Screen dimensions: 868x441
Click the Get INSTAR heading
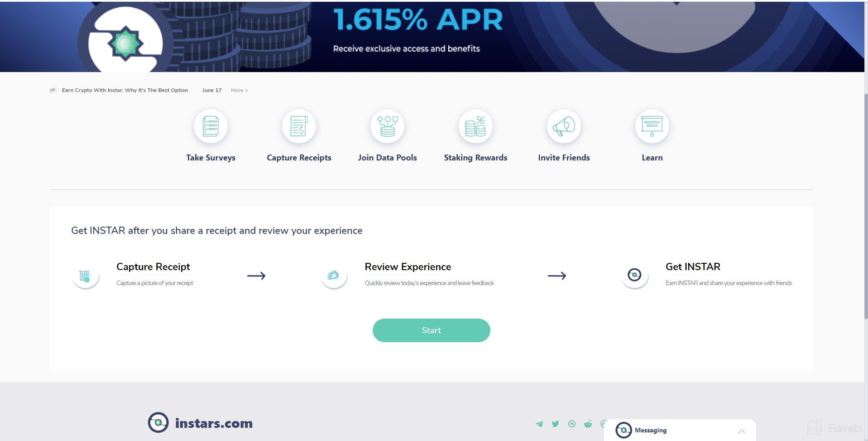click(x=693, y=267)
